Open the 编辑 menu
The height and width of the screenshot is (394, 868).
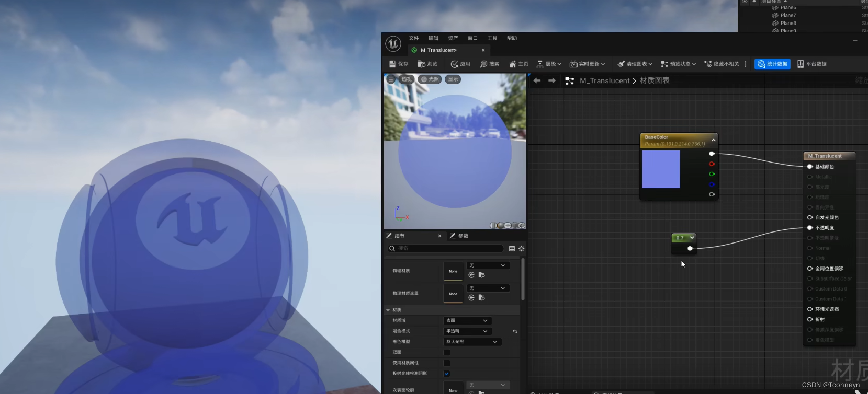(x=434, y=38)
